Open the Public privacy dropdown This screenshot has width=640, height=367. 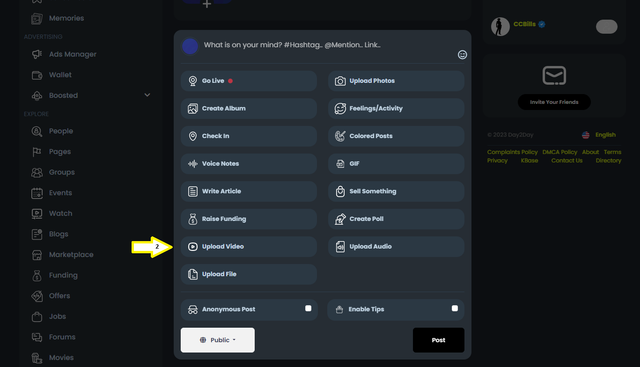(x=218, y=340)
